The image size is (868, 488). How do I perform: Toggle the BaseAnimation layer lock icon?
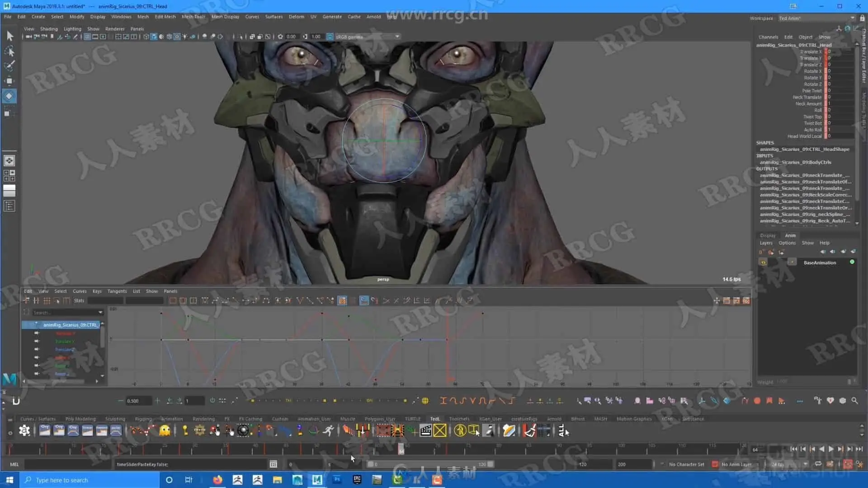(763, 263)
